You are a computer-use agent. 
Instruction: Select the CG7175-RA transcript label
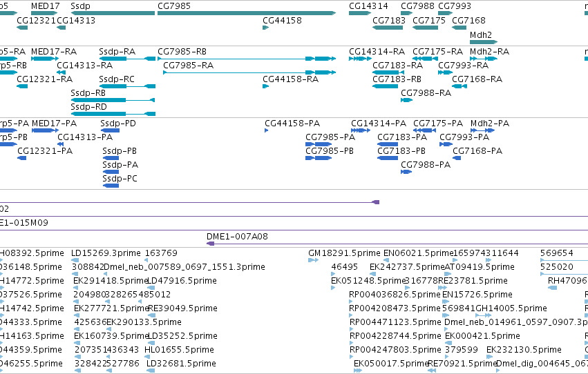point(437,52)
